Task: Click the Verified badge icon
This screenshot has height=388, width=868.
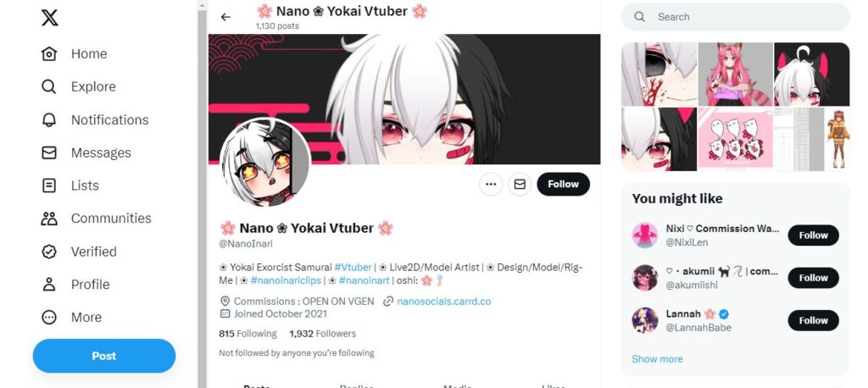Action: 49,252
